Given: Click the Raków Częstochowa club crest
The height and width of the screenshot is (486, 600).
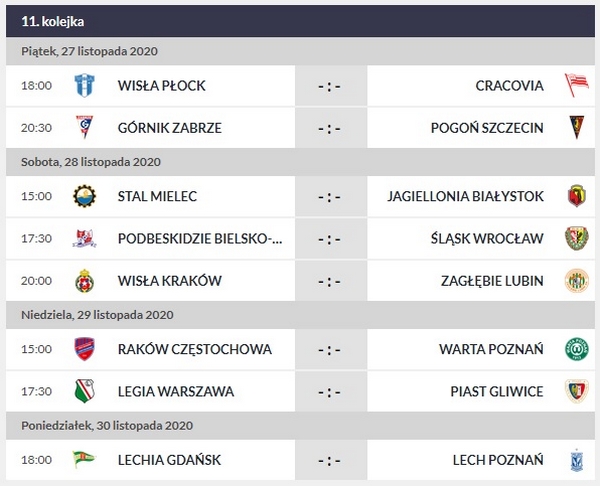Looking at the screenshot, I should 84,349.
